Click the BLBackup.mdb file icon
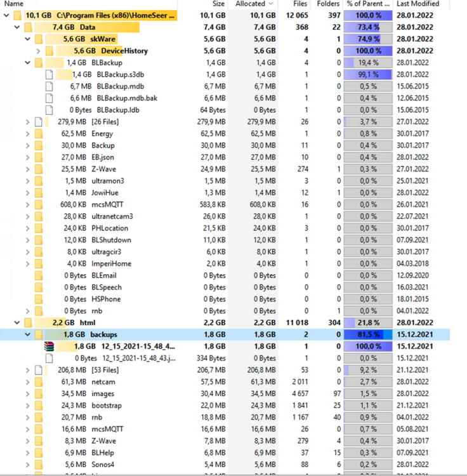The width and height of the screenshot is (467, 476). 49,86
